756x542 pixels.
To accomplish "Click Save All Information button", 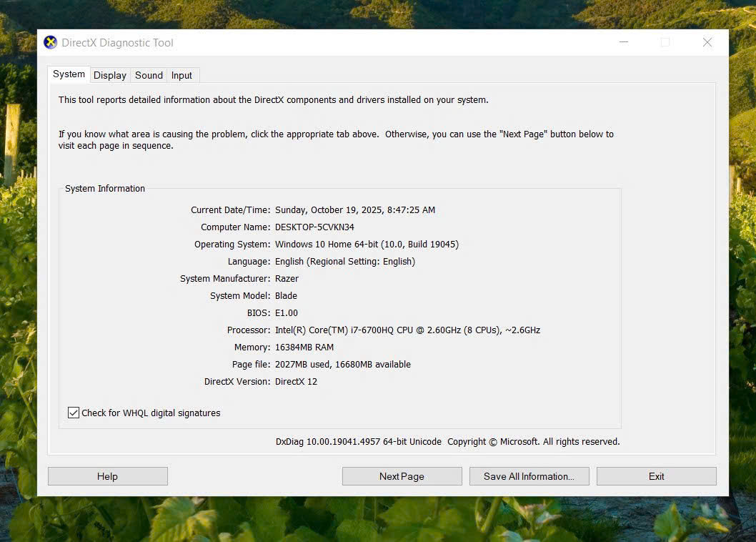I will 529,476.
